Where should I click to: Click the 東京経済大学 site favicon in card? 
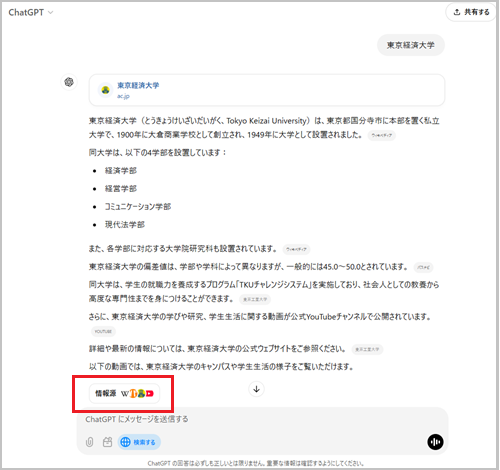[105, 90]
